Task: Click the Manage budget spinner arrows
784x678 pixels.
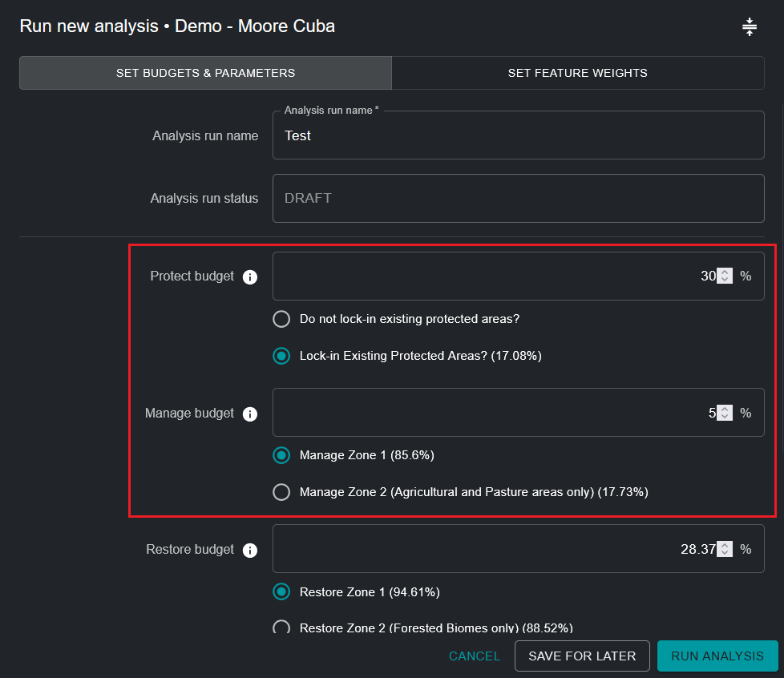Action: coord(725,413)
